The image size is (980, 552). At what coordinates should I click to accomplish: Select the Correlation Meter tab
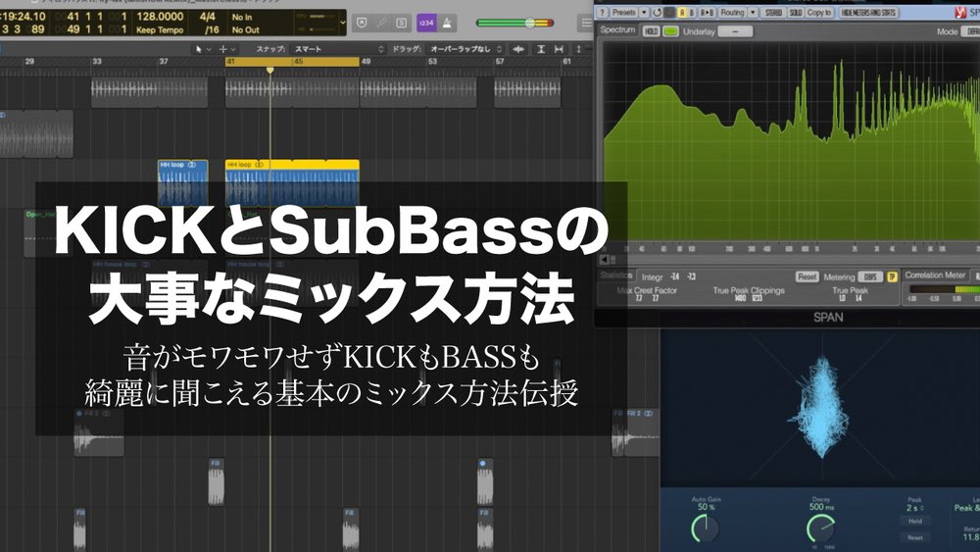click(935, 276)
